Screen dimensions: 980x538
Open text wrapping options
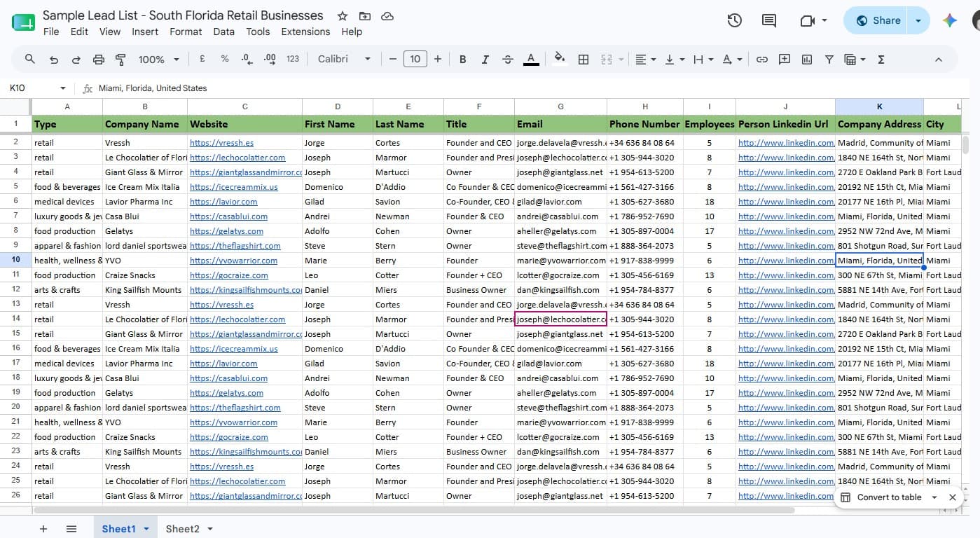[703, 60]
